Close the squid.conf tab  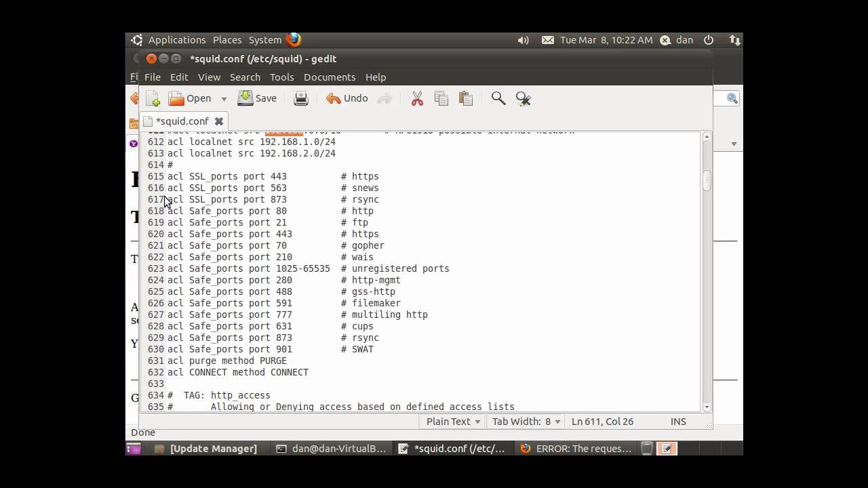pos(219,121)
